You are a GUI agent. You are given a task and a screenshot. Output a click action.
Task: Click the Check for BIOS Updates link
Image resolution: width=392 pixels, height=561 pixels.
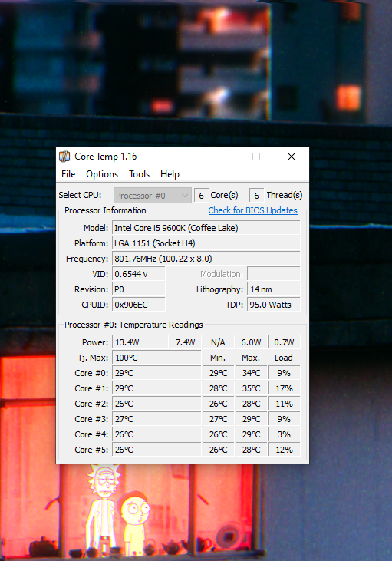point(253,210)
